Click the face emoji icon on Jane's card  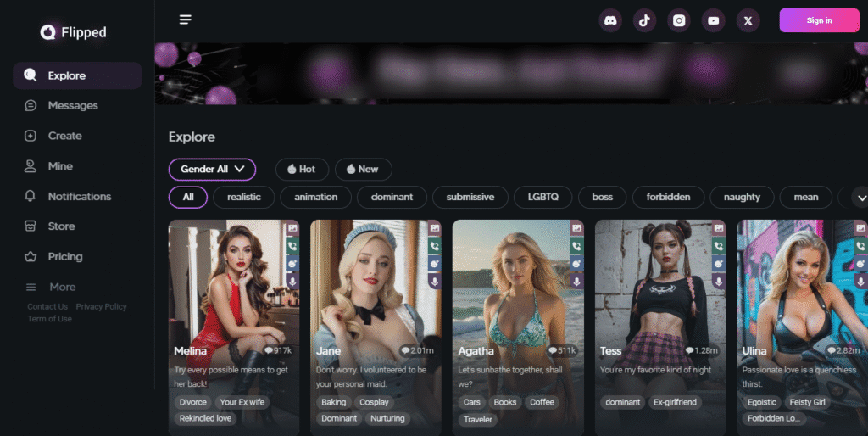pyautogui.click(x=435, y=264)
